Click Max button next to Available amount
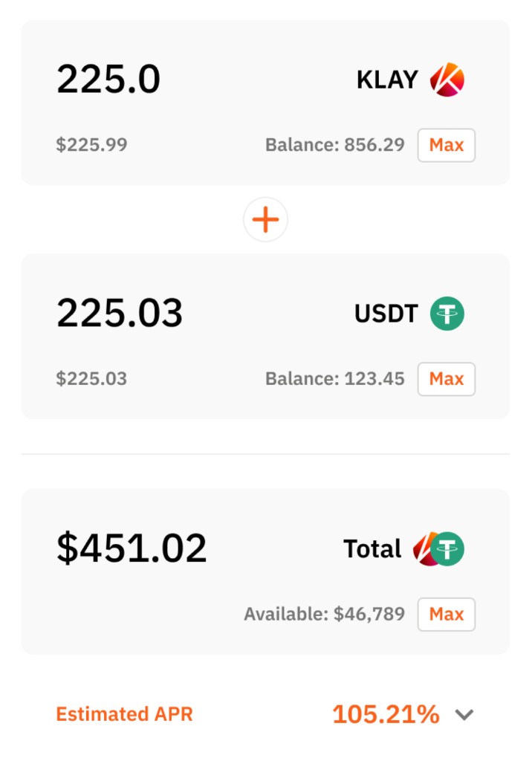The height and width of the screenshot is (761, 532). tap(446, 615)
